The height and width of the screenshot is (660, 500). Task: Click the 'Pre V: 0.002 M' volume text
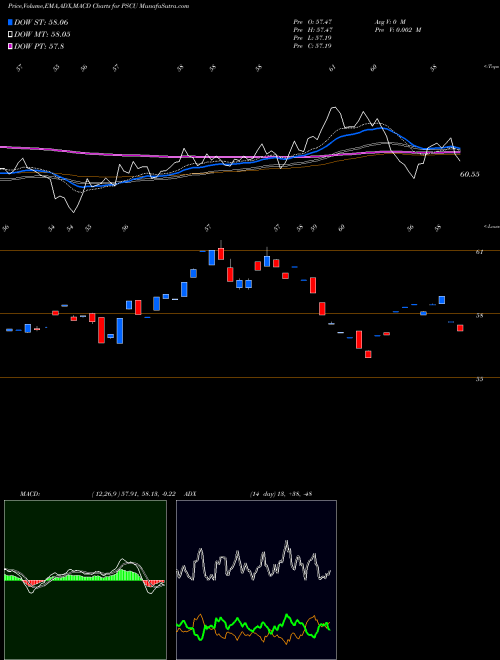tap(397, 30)
